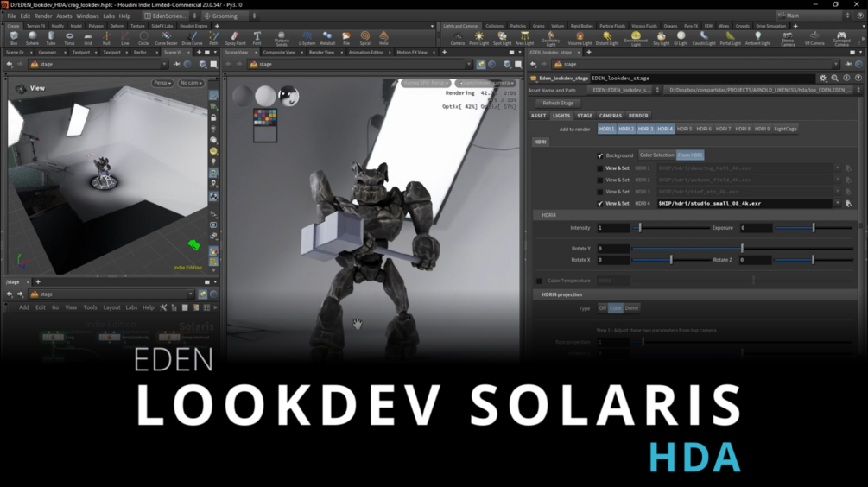Open the Main take dropdown
The image size is (868, 487).
pyautogui.click(x=813, y=16)
